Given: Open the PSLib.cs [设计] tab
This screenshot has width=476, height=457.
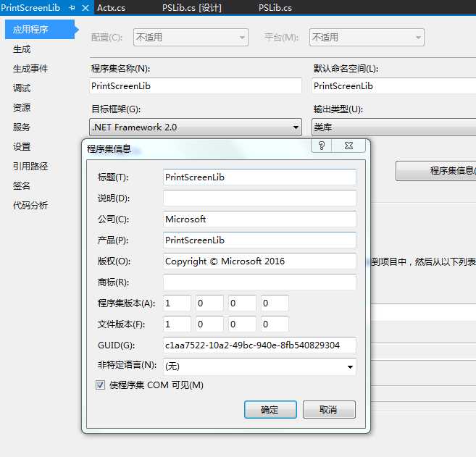Looking at the screenshot, I should point(192,7).
